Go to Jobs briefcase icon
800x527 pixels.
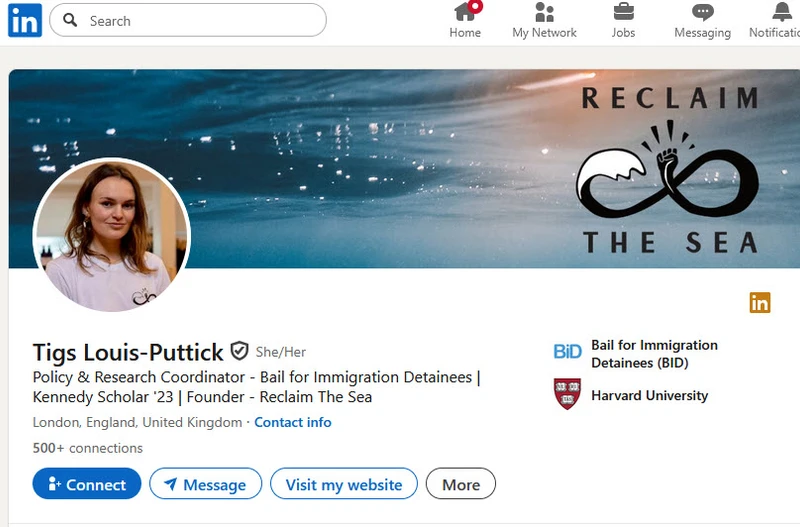(623, 13)
